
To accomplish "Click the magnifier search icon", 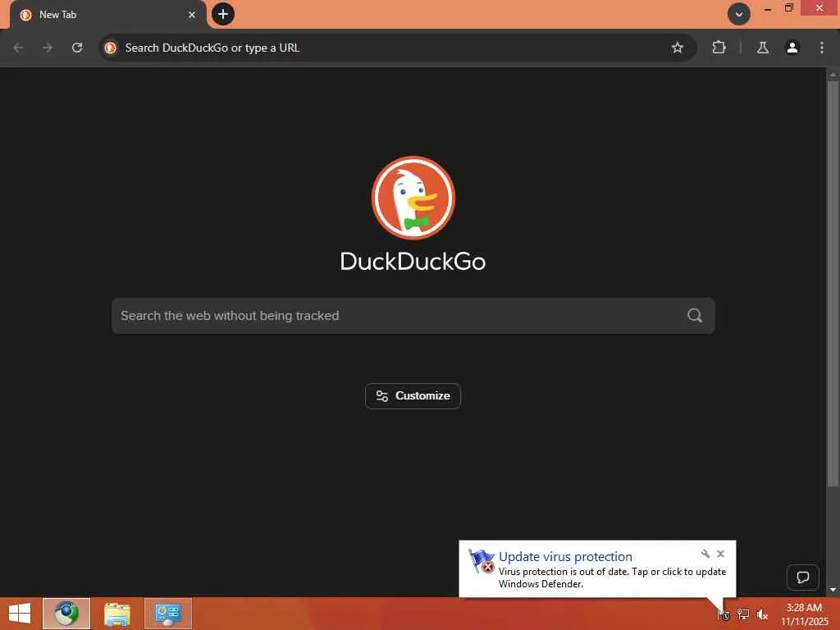I will coord(695,316).
